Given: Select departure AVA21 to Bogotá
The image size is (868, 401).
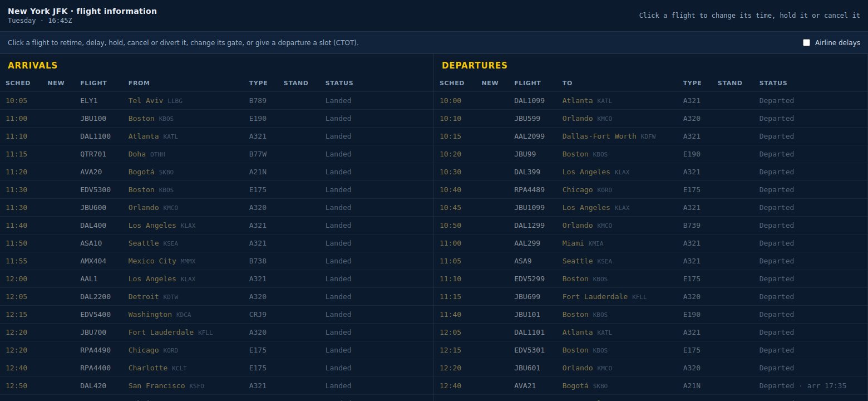Looking at the screenshot, I should tap(651, 386).
